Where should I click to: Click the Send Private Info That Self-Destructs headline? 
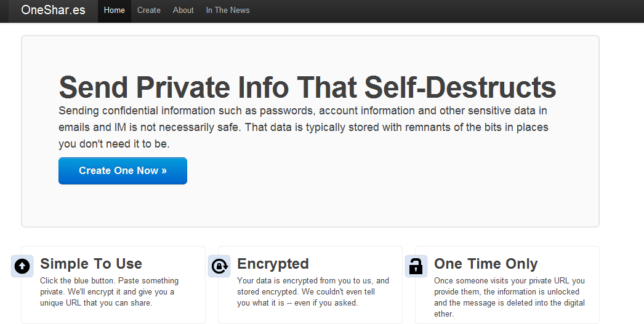coord(307,87)
